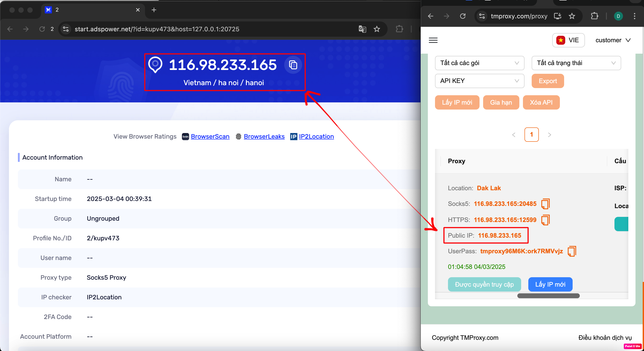Click the orange Export button
644x351 pixels.
pyautogui.click(x=548, y=81)
